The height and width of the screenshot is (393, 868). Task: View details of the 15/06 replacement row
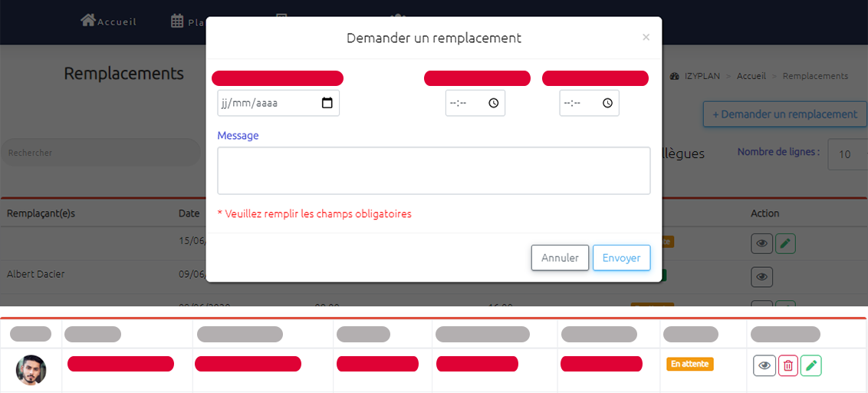click(x=761, y=243)
